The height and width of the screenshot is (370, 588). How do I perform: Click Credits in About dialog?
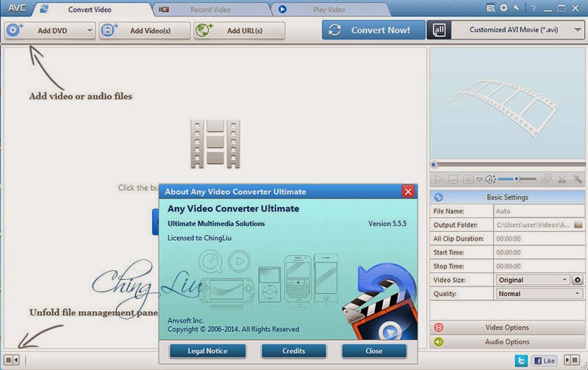click(x=293, y=351)
